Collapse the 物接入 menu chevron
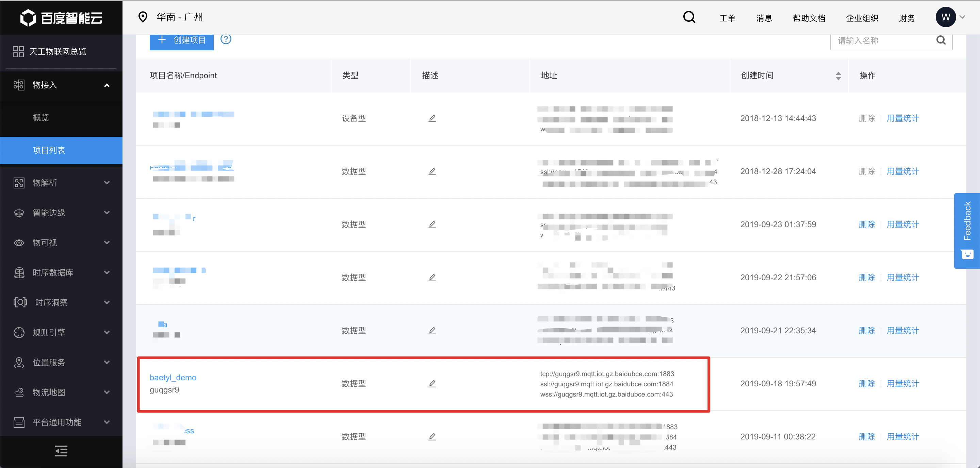This screenshot has height=468, width=980. coord(107,85)
